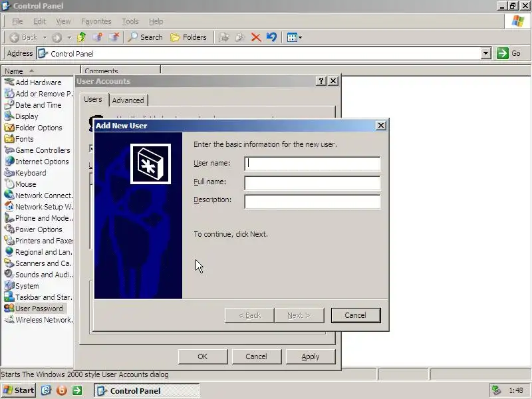Click the green Go button
This screenshot has width=532, height=399.
coord(509,53)
